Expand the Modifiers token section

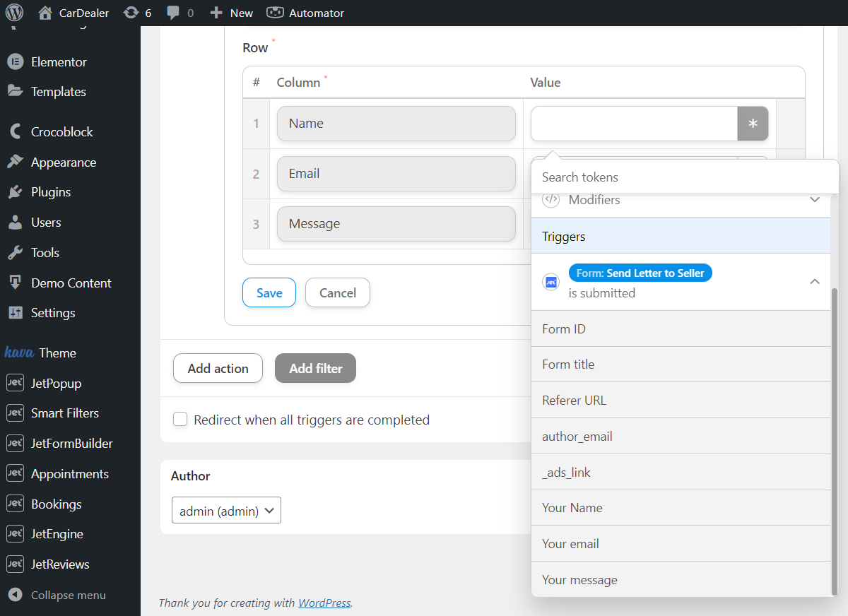click(x=815, y=200)
